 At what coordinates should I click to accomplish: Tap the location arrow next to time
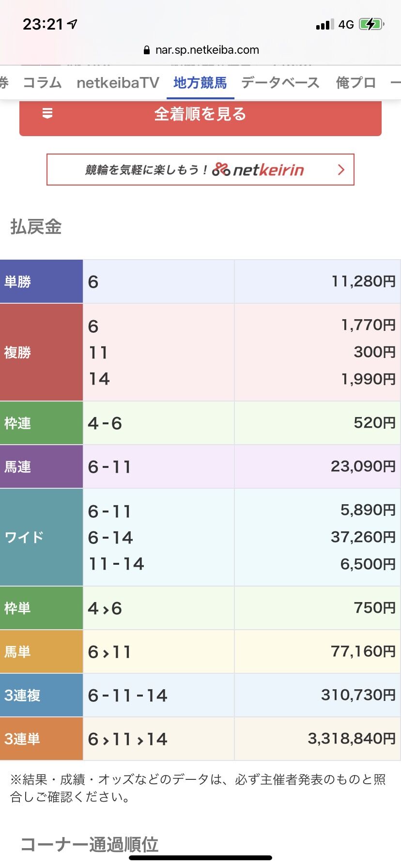pyautogui.click(x=73, y=24)
